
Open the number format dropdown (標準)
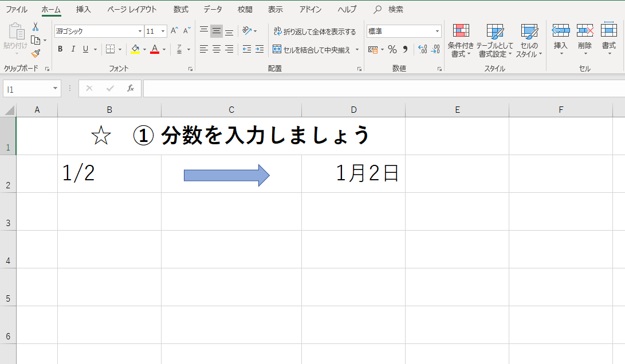(438, 31)
